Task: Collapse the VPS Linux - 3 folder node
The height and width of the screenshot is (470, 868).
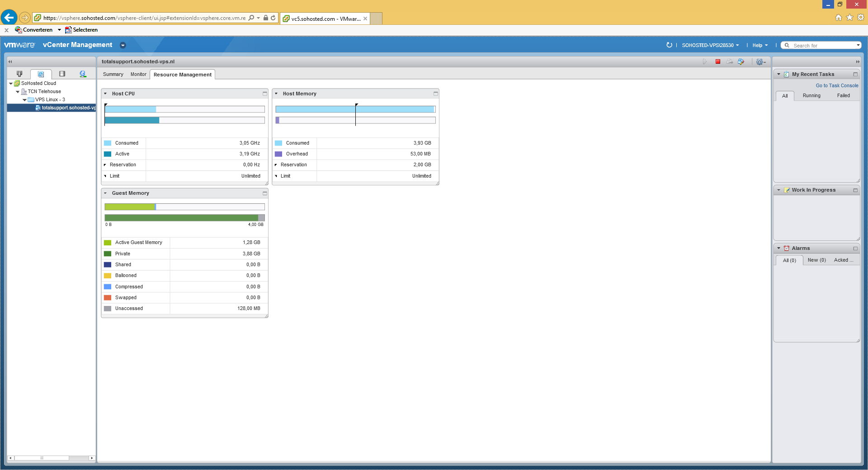Action: [24, 100]
